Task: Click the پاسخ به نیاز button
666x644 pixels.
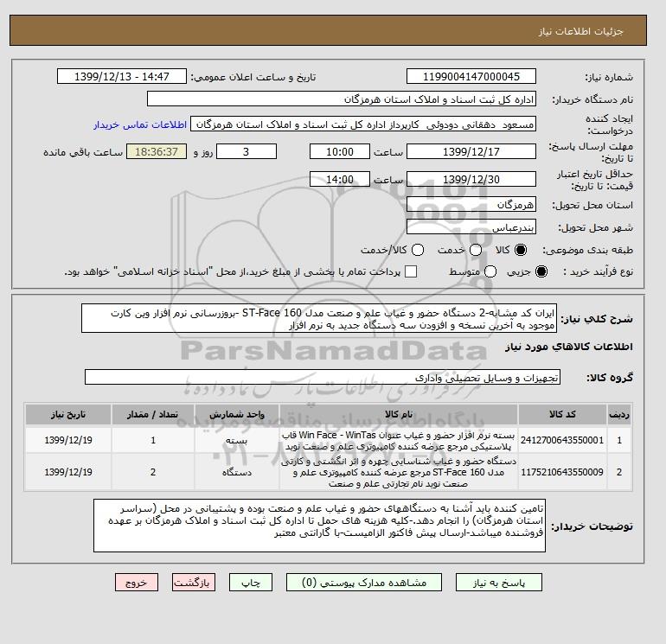Action: tap(499, 583)
